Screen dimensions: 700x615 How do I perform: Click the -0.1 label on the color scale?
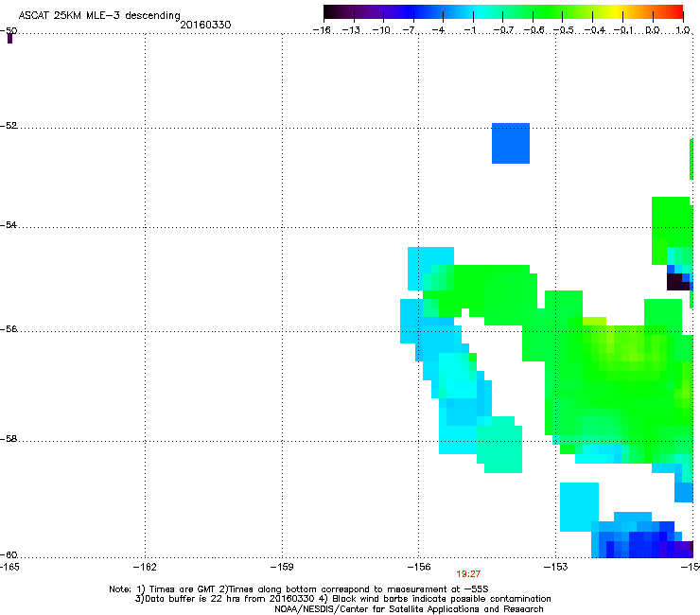623,30
